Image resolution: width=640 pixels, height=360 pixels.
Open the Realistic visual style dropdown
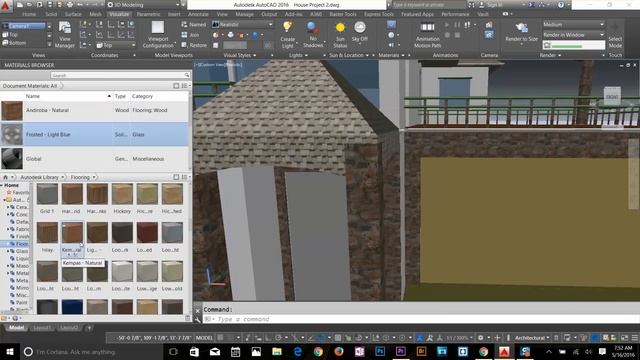[x=242, y=24]
